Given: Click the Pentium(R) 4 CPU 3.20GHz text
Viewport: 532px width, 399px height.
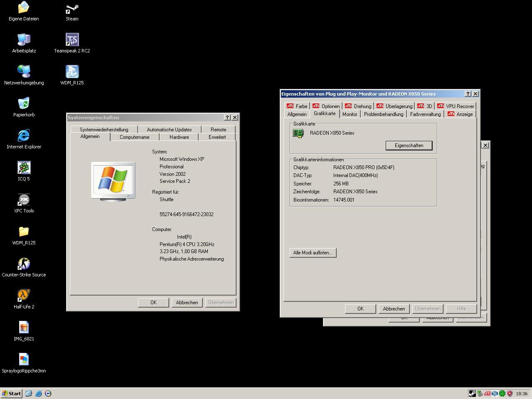Looking at the screenshot, I should (x=187, y=244).
